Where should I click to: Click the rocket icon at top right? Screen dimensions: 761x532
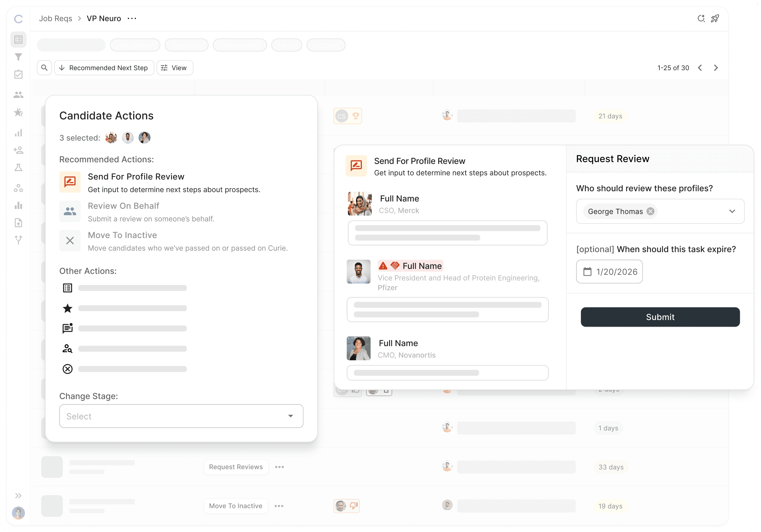click(715, 19)
